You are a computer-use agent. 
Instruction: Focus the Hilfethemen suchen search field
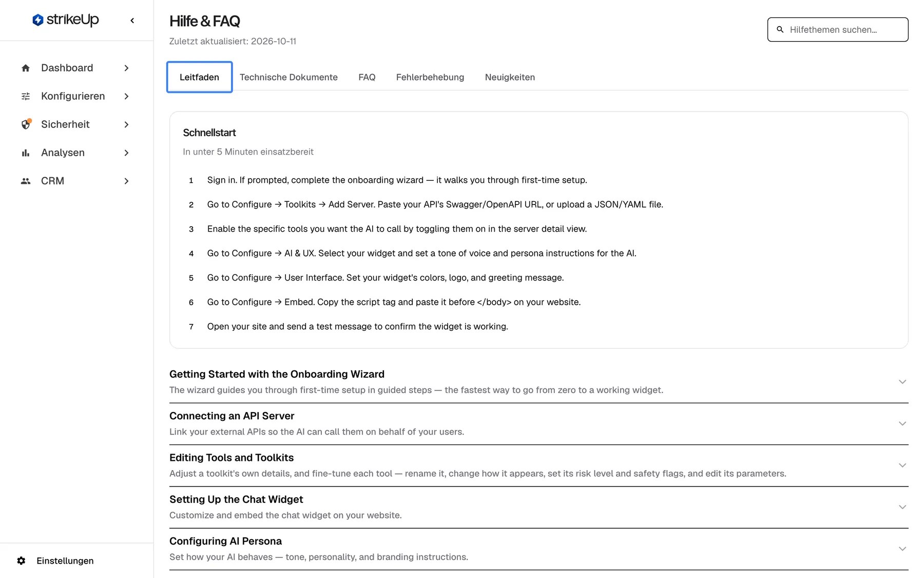pos(838,30)
